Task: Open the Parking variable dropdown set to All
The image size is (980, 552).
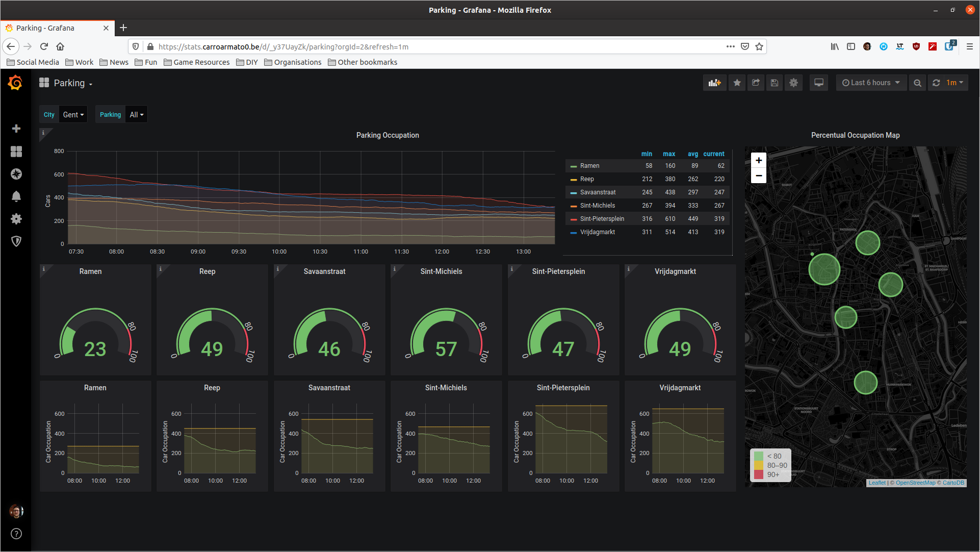Action: (x=136, y=115)
